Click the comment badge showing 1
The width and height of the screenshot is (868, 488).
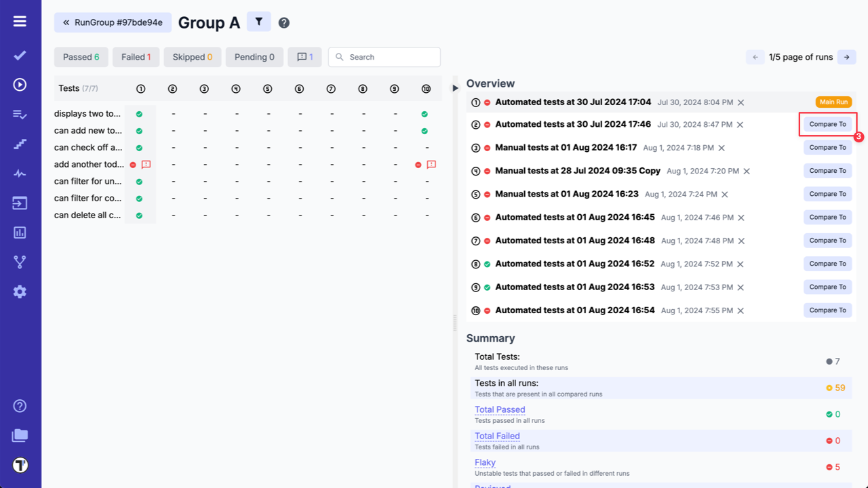pyautogui.click(x=304, y=57)
